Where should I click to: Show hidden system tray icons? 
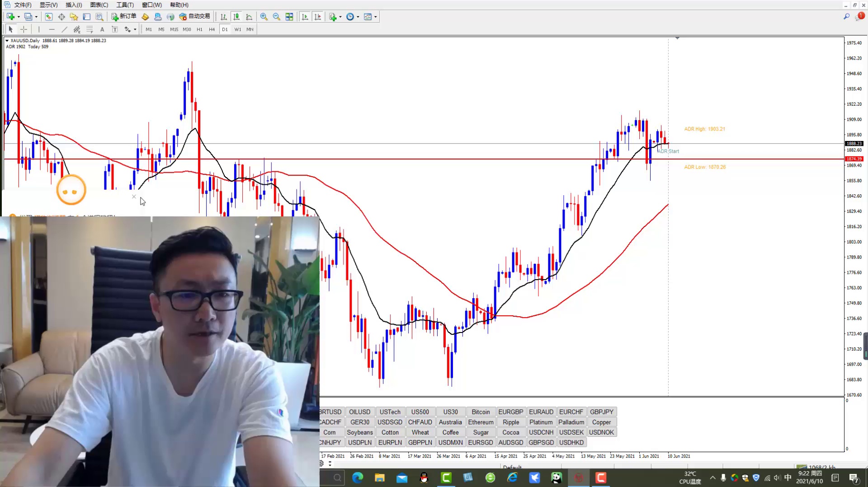pos(712,478)
